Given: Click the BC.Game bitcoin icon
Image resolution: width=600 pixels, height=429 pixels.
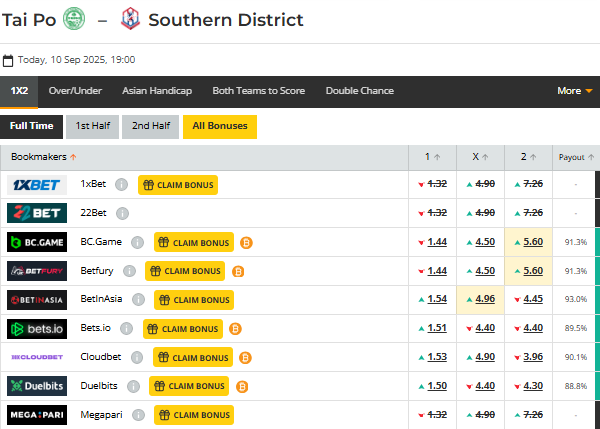Looking at the screenshot, I should [x=245, y=242].
